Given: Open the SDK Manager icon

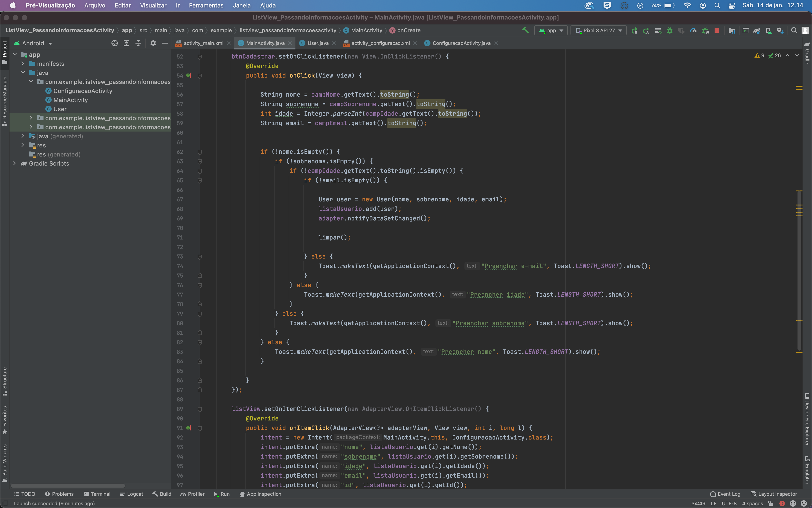Looking at the screenshot, I should click(x=780, y=31).
